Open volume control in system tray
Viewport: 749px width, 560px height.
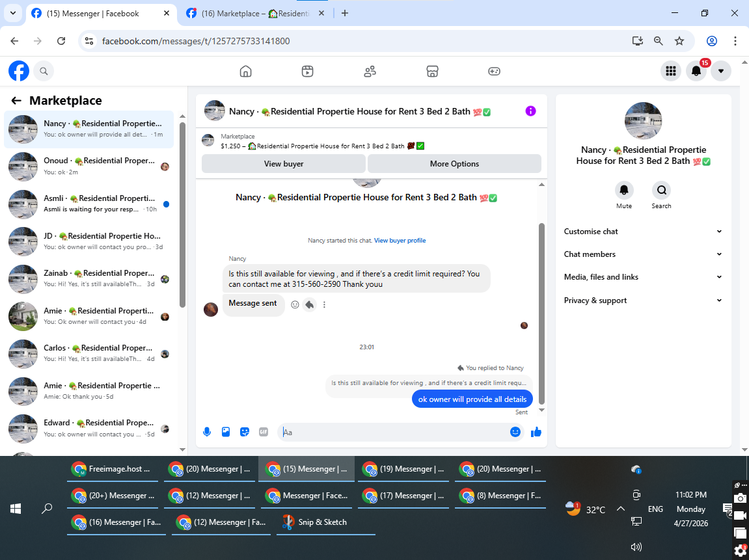tap(636, 547)
